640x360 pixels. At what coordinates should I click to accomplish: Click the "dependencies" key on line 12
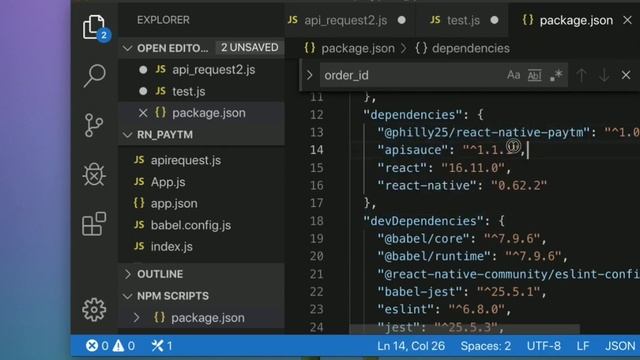click(x=413, y=115)
